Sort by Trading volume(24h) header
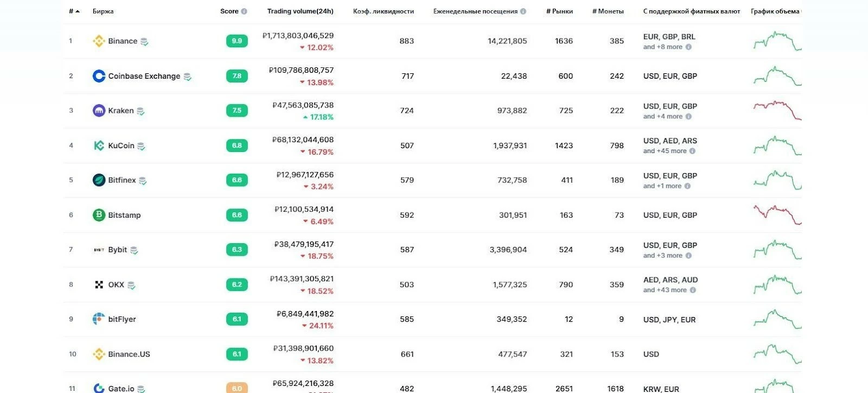 tap(300, 11)
